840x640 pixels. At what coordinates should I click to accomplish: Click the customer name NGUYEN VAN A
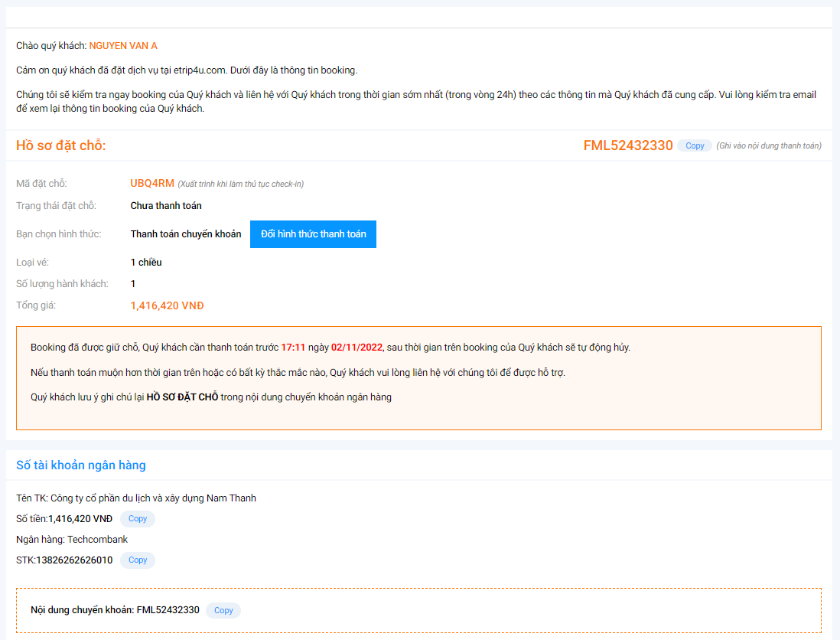pyautogui.click(x=123, y=46)
